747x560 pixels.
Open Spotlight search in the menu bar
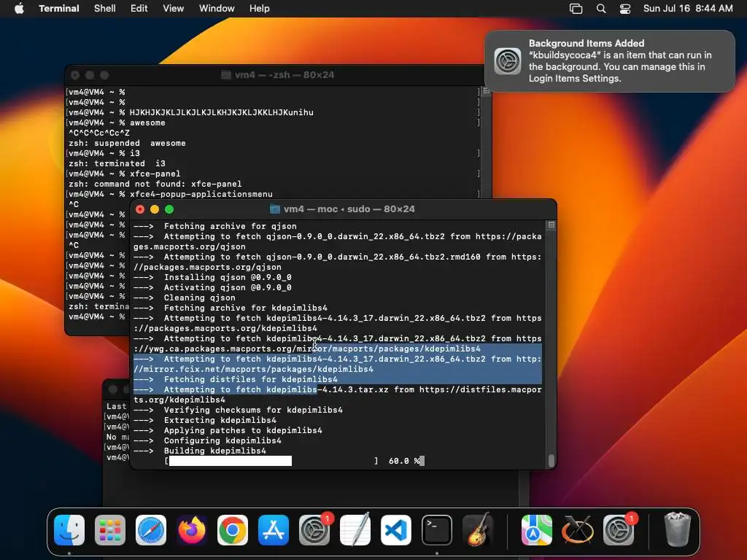coord(601,9)
